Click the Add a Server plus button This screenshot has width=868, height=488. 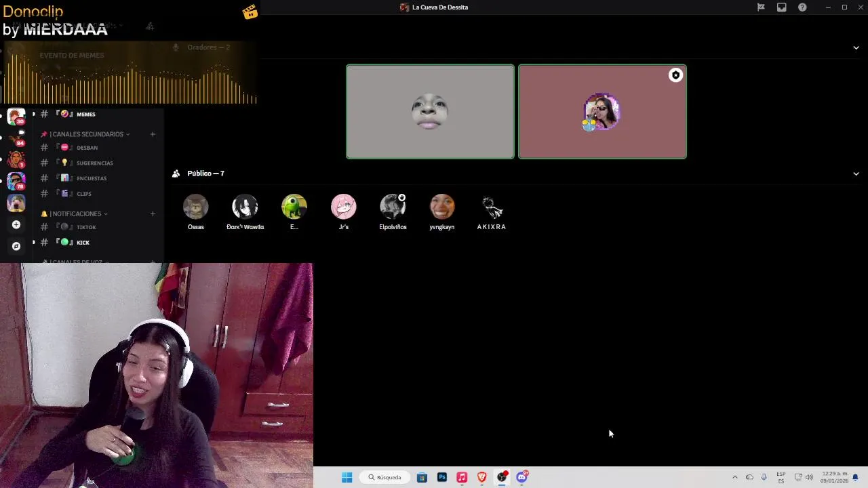tap(16, 224)
